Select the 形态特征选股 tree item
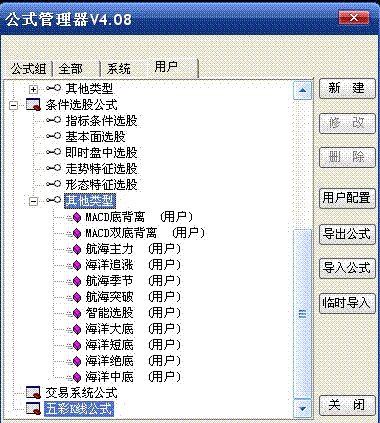This screenshot has width=380, height=423. click(x=101, y=185)
